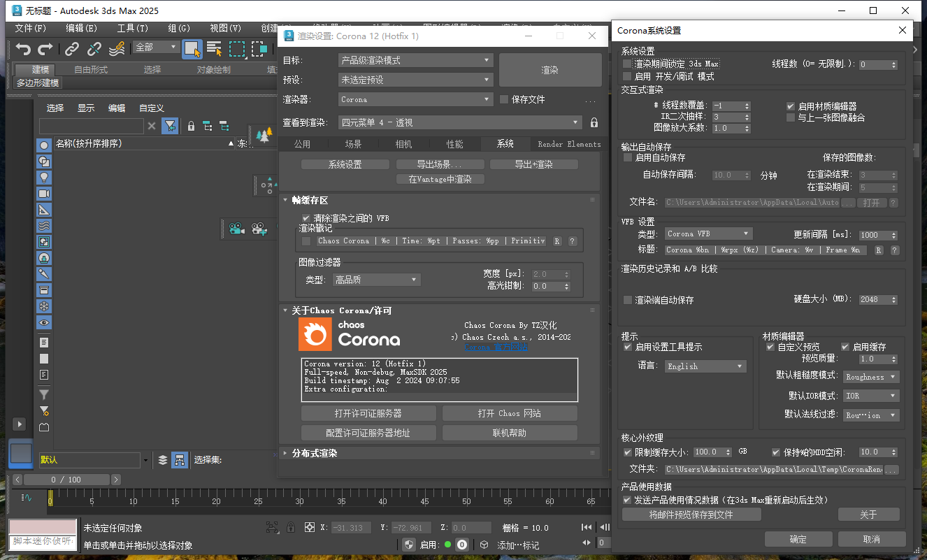927x560 pixels.
Task: Uncheck send product usage data checkbox
Action: tap(627, 500)
